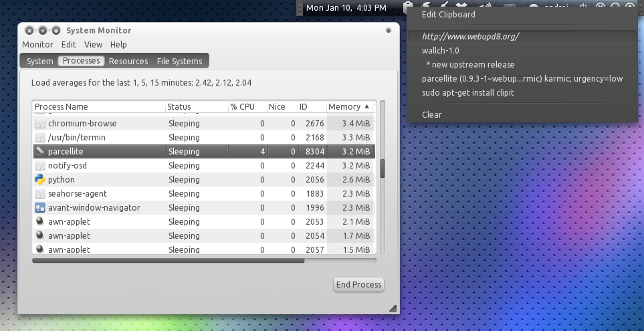Select the /usr/bin/termin process row
Image resolution: width=644 pixels, height=331 pixels.
[x=204, y=138]
